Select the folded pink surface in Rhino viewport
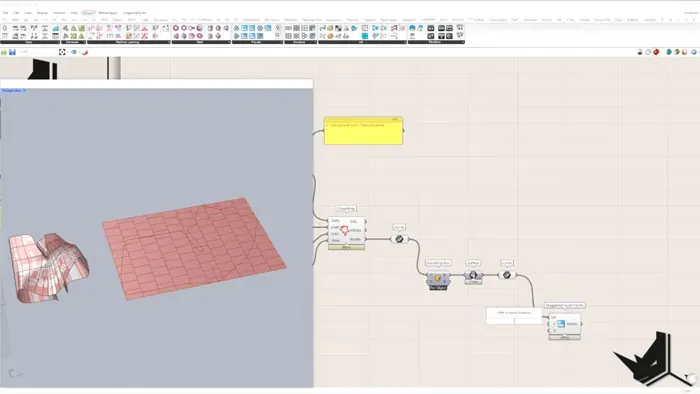 pos(48,268)
